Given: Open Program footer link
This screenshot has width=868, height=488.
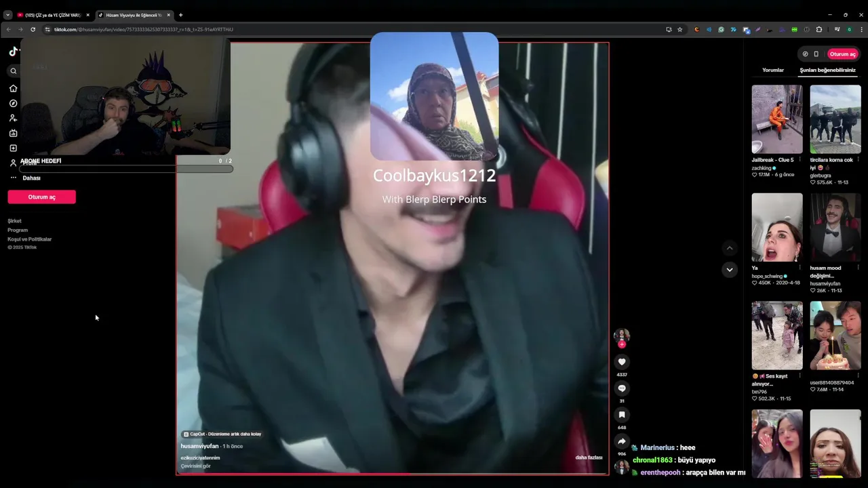Looking at the screenshot, I should pos(18,230).
